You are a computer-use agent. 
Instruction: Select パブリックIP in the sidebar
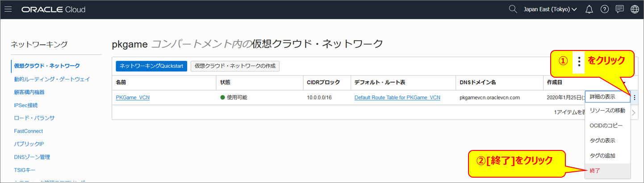(29, 144)
